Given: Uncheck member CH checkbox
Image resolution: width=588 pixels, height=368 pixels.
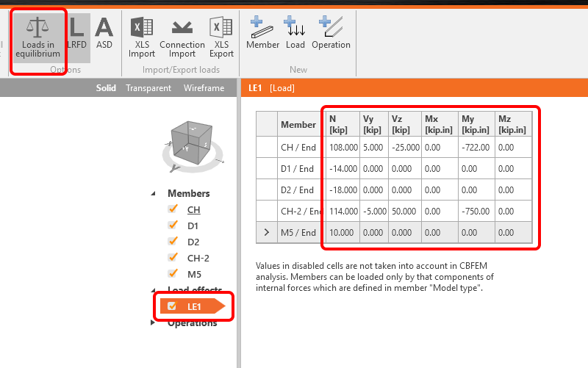Looking at the screenshot, I should tap(173, 209).
